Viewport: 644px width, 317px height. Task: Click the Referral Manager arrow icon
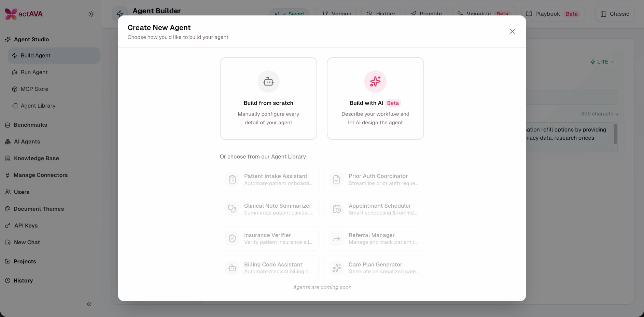(x=337, y=238)
